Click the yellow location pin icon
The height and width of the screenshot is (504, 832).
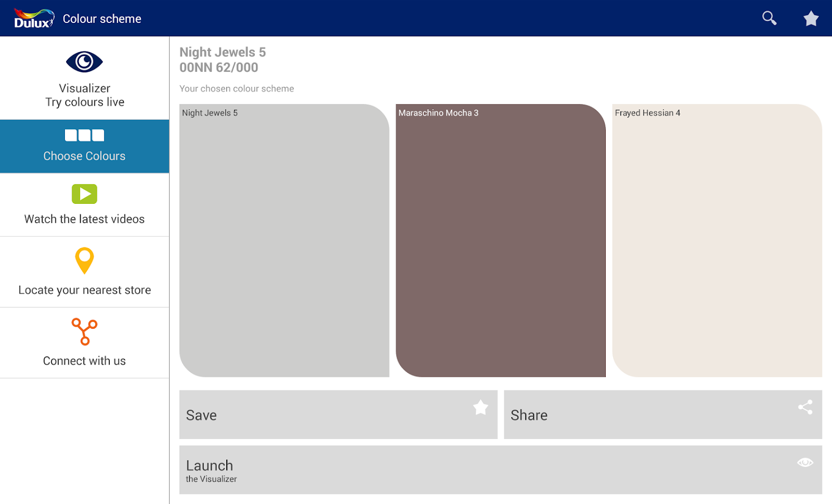(x=85, y=260)
